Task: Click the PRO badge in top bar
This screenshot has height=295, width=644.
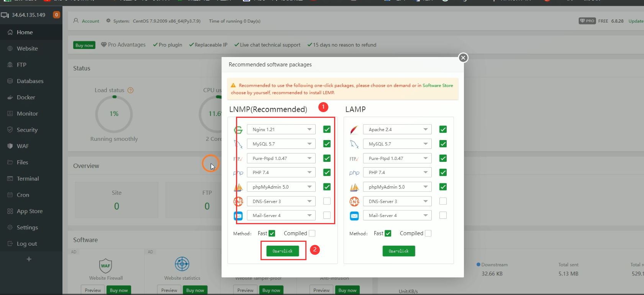Action: [x=587, y=21]
